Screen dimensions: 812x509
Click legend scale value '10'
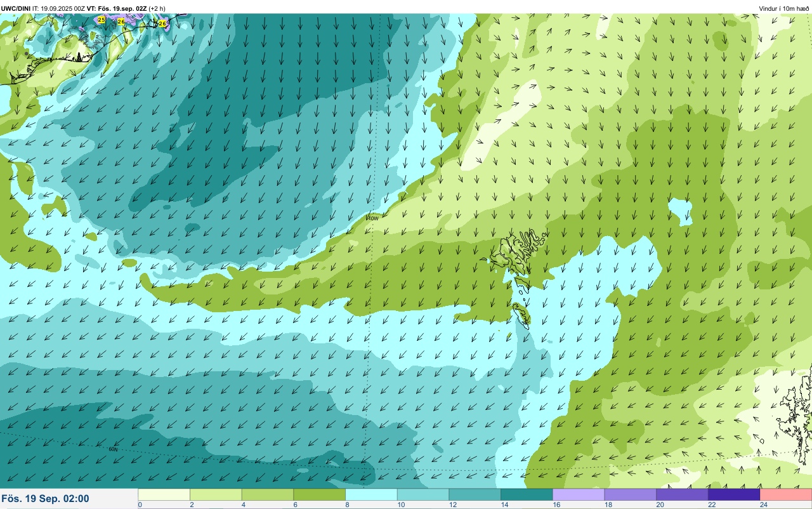(x=400, y=505)
